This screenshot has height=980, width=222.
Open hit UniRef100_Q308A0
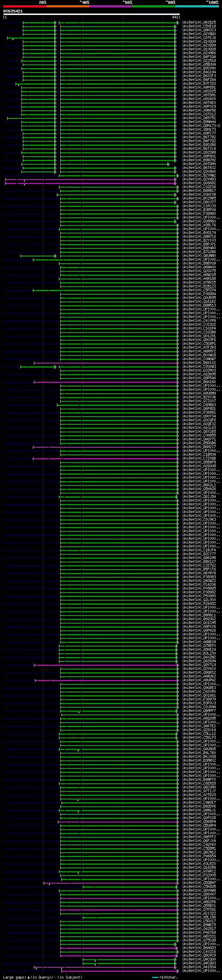coord(199,172)
